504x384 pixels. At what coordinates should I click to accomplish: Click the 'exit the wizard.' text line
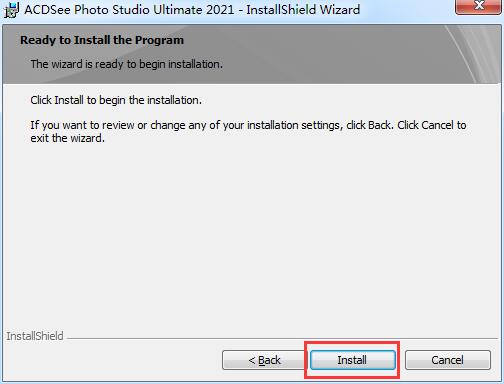[68, 138]
